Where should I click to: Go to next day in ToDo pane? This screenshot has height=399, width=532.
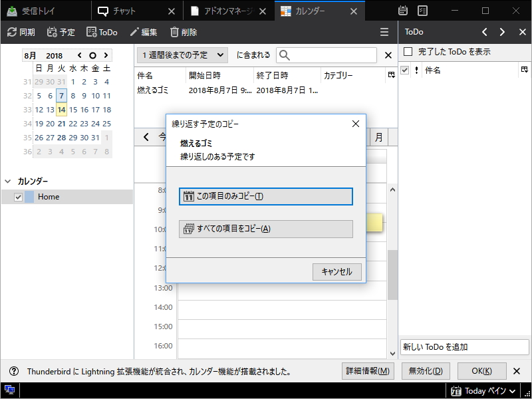pyautogui.click(x=502, y=32)
